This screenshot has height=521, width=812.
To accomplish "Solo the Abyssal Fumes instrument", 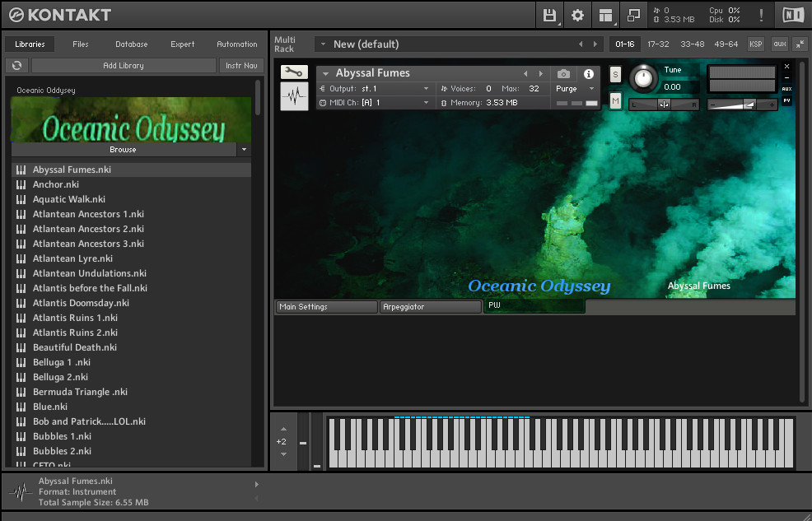I will coord(615,75).
